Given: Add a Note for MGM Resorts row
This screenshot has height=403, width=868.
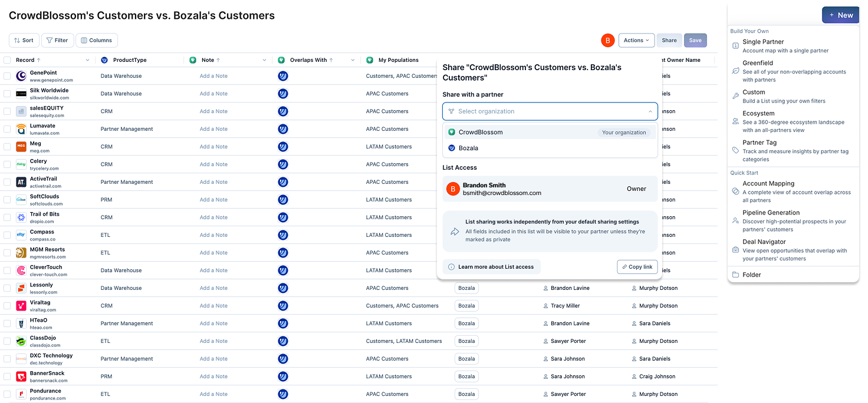Looking at the screenshot, I should coord(213,253).
